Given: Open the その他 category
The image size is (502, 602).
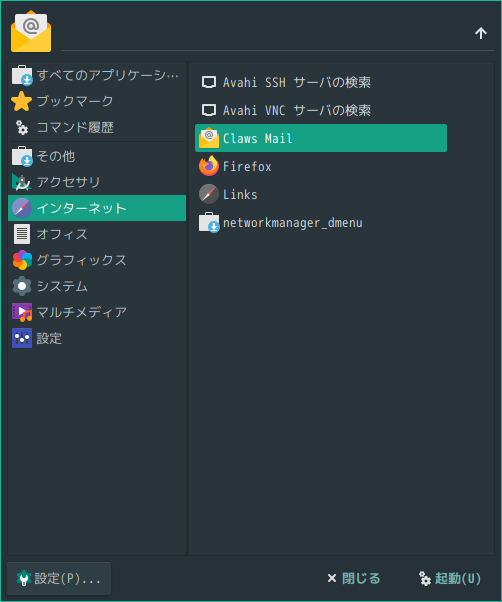Looking at the screenshot, I should click(x=97, y=156).
